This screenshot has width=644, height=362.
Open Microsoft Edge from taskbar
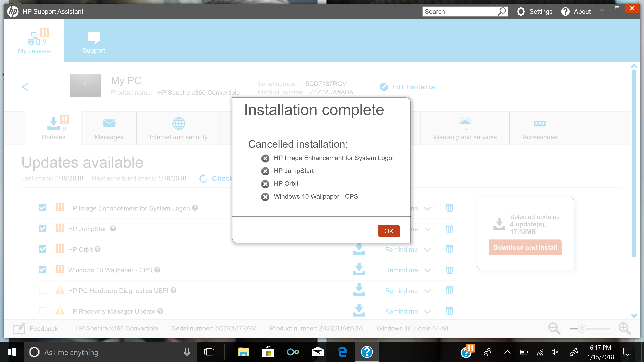click(342, 352)
